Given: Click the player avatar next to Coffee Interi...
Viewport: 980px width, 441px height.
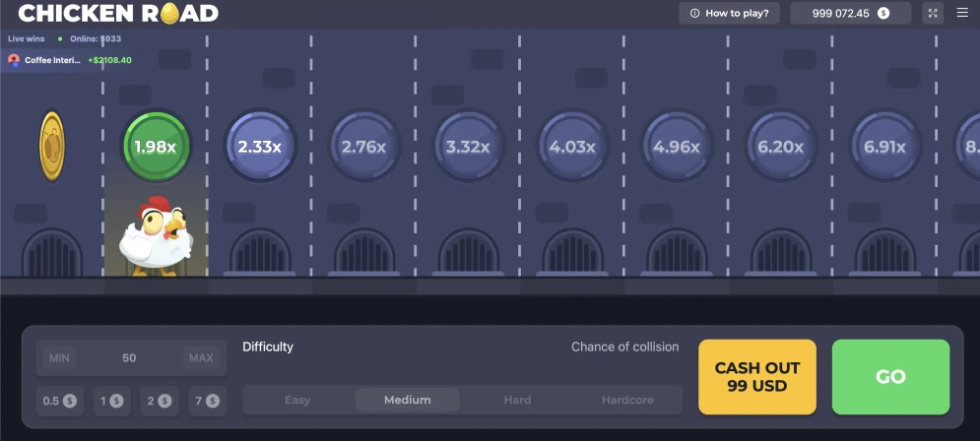Looking at the screenshot, I should point(14,60).
